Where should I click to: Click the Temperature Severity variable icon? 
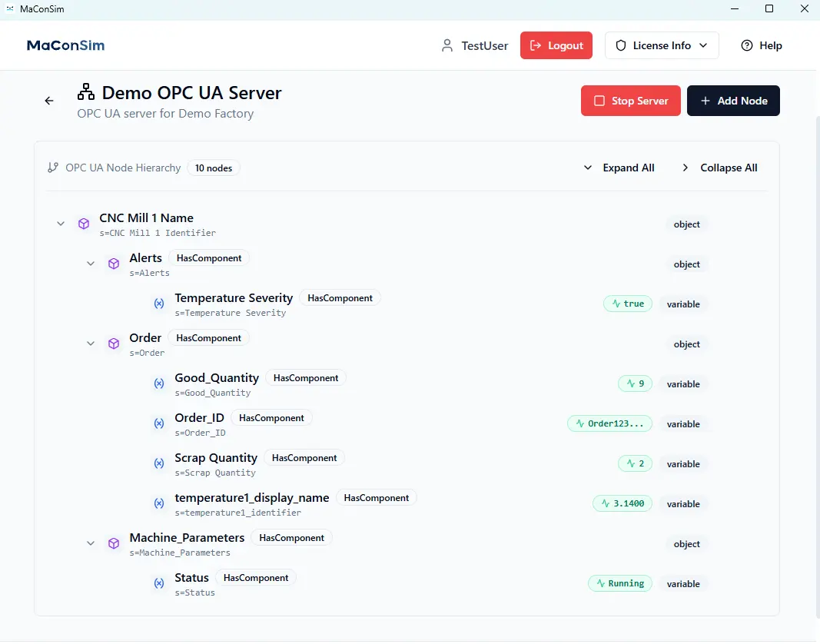click(159, 304)
